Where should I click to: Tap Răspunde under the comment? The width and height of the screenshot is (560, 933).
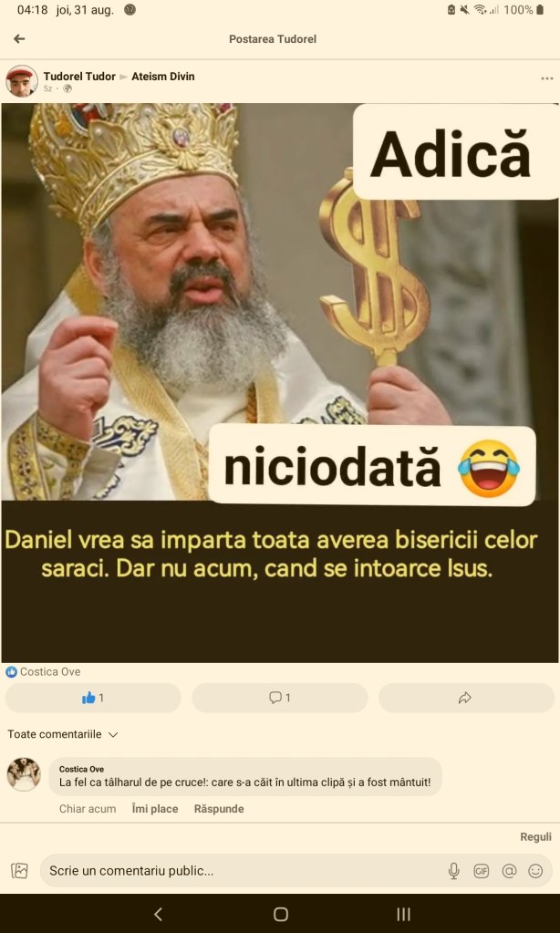tap(219, 809)
